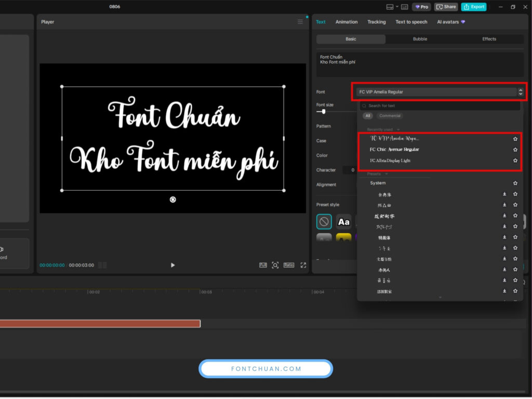
Task: Favorite the FC Albra Display Light star
Action: (x=515, y=161)
